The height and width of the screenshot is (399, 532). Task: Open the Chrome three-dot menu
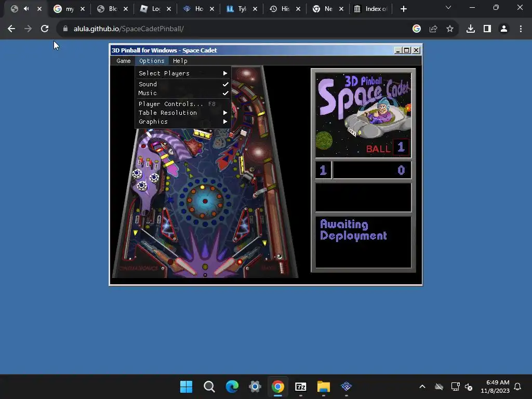(521, 29)
